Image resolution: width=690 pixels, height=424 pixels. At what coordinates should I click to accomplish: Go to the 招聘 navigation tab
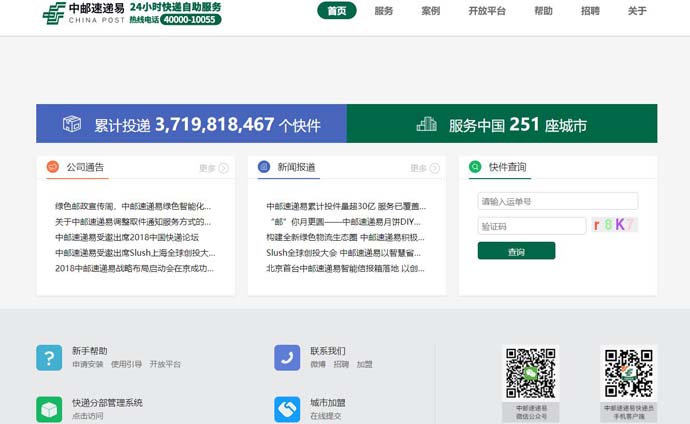pos(590,11)
